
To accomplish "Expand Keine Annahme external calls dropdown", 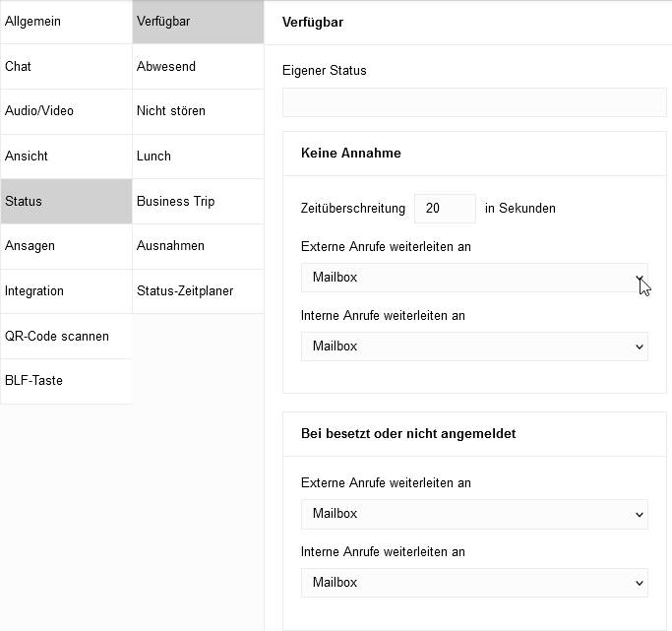I will tap(474, 278).
